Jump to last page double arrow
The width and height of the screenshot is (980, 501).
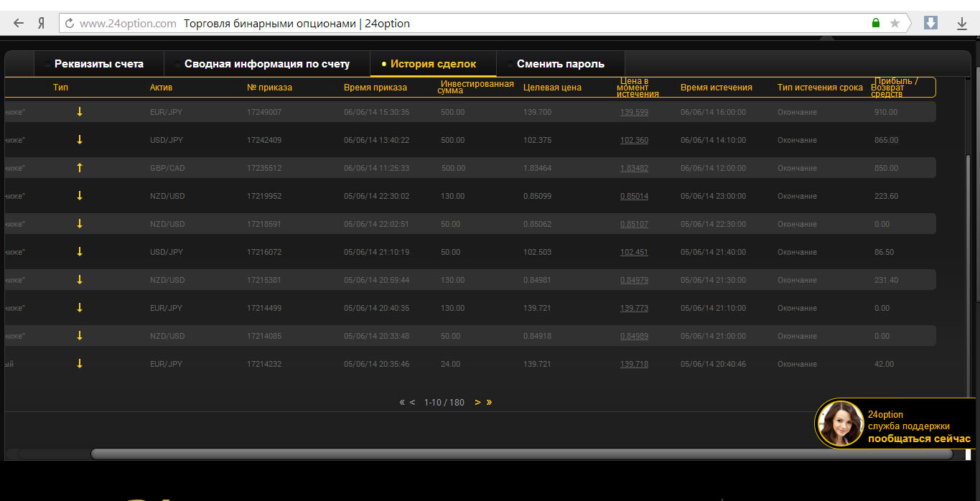(x=489, y=403)
